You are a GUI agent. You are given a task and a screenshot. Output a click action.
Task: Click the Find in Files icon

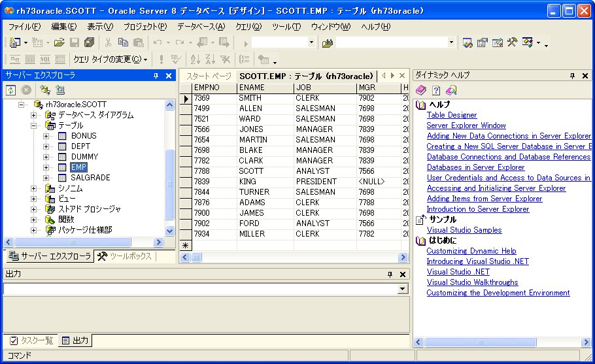[x=328, y=43]
